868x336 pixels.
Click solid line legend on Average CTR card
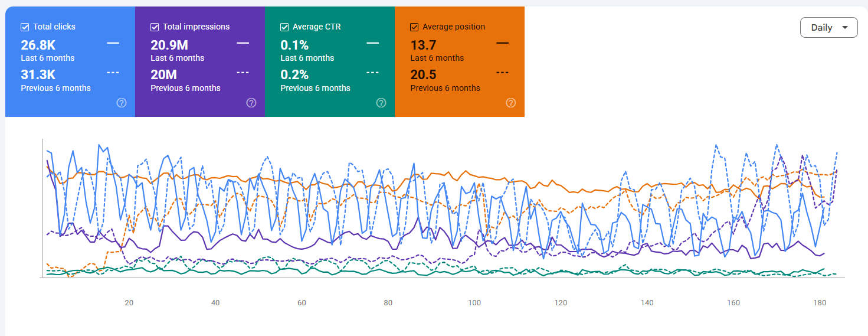click(373, 43)
